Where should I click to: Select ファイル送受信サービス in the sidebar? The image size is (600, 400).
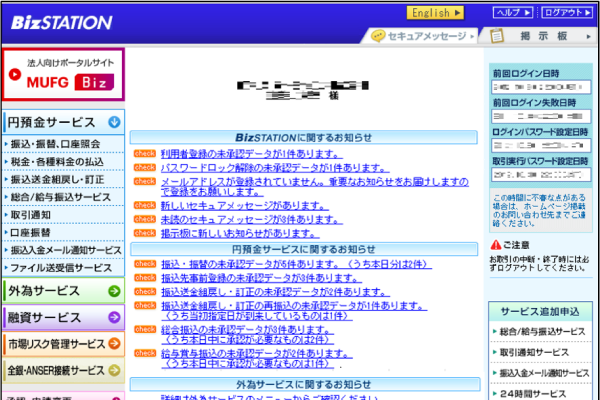[60, 268]
